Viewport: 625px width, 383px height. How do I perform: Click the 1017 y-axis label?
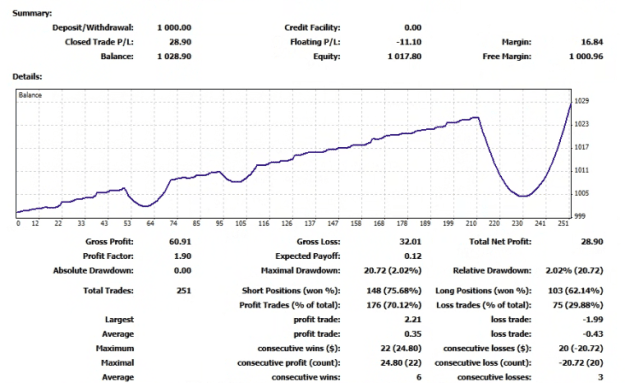(581, 147)
